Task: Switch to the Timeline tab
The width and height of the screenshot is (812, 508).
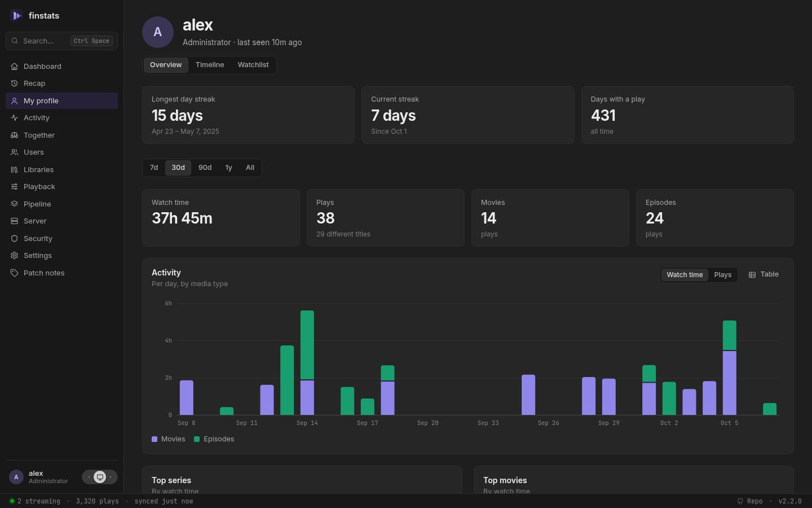Action: (210, 65)
